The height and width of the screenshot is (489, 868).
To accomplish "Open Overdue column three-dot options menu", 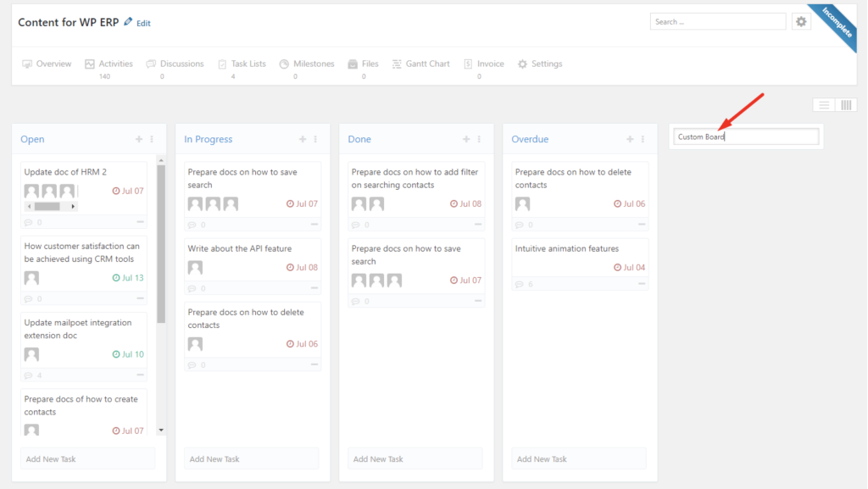I will [x=643, y=139].
